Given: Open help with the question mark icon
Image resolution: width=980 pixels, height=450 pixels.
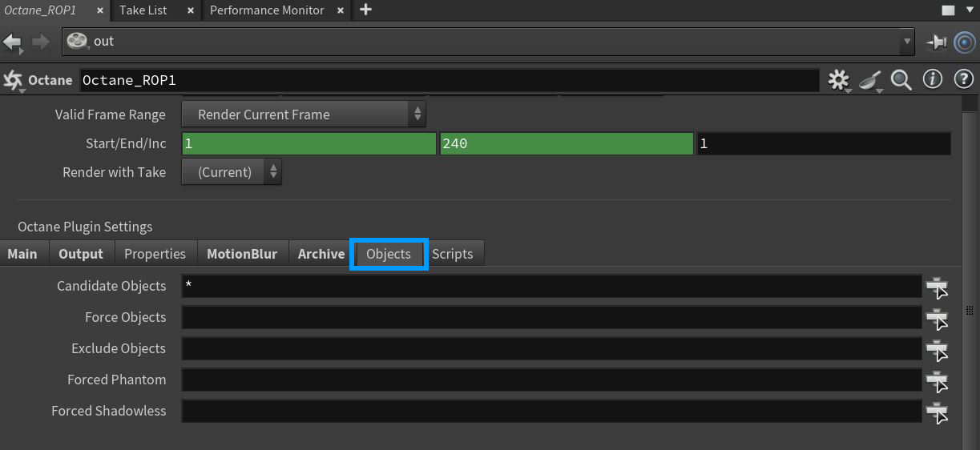Looking at the screenshot, I should (x=963, y=79).
